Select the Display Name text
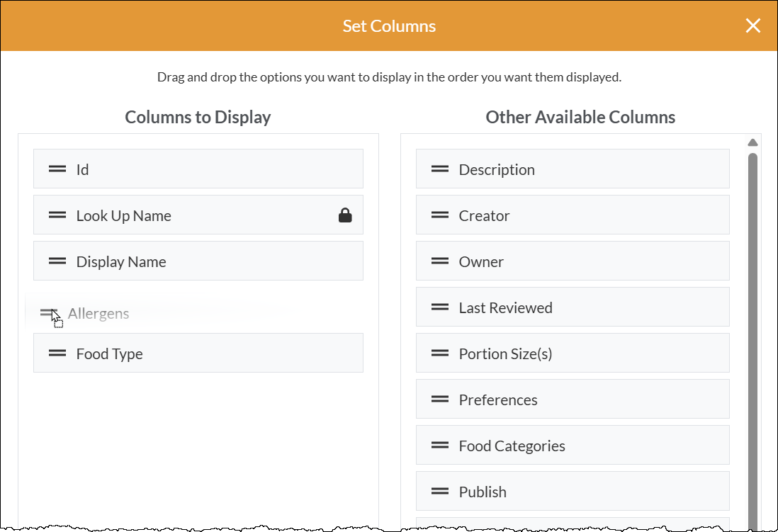The width and height of the screenshot is (778, 532). click(x=121, y=262)
